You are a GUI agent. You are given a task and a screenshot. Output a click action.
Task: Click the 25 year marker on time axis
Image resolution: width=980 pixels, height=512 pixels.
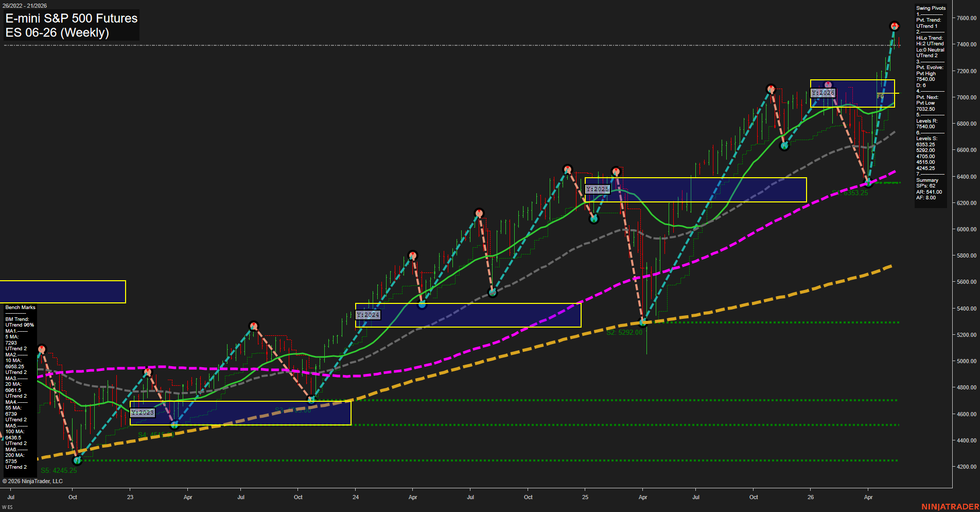[x=585, y=497]
